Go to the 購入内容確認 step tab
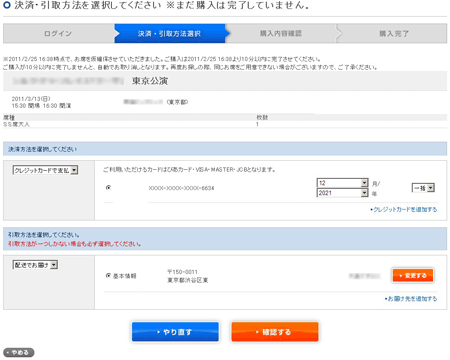The image size is (450, 360). (281, 33)
